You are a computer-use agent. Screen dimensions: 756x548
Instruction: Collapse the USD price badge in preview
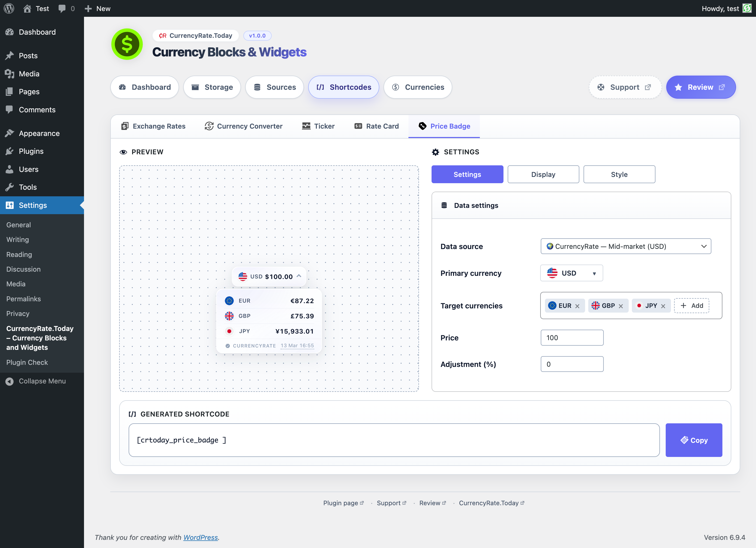[x=299, y=276]
